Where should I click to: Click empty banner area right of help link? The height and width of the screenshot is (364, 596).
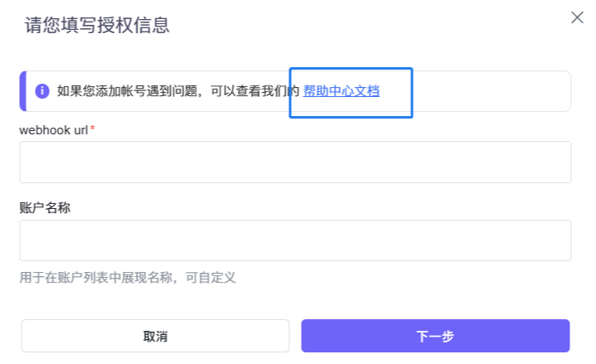(489, 91)
